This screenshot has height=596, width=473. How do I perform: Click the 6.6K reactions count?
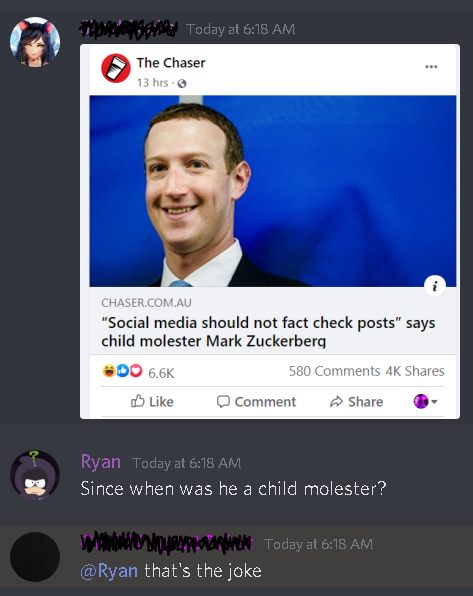161,373
